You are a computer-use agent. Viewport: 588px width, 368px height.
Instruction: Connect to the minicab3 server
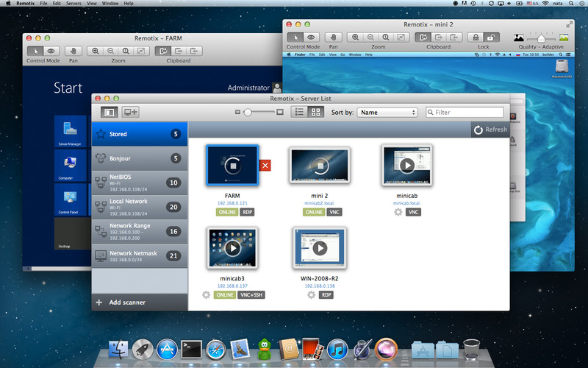point(232,248)
